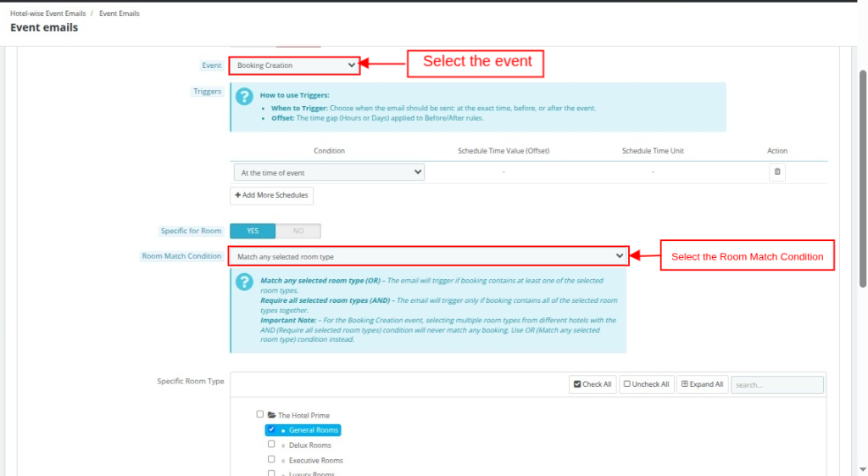The image size is (868, 476).
Task: Click the Event Emails breadcrumb item
Action: [120, 14]
